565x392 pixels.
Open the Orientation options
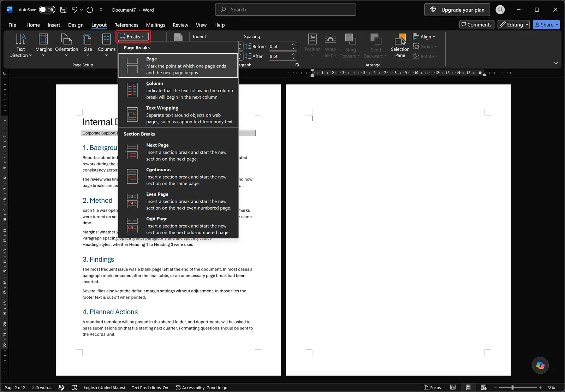point(66,45)
